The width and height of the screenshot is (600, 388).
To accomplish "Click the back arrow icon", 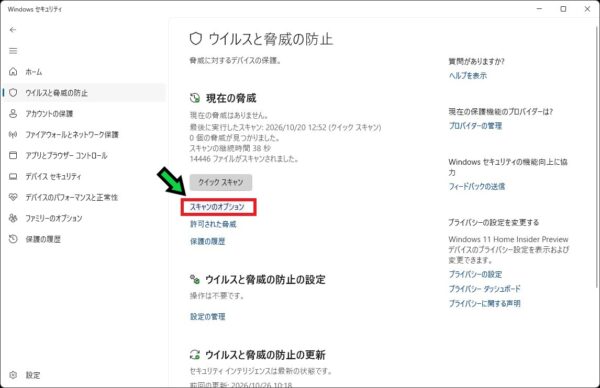I will tap(13, 30).
